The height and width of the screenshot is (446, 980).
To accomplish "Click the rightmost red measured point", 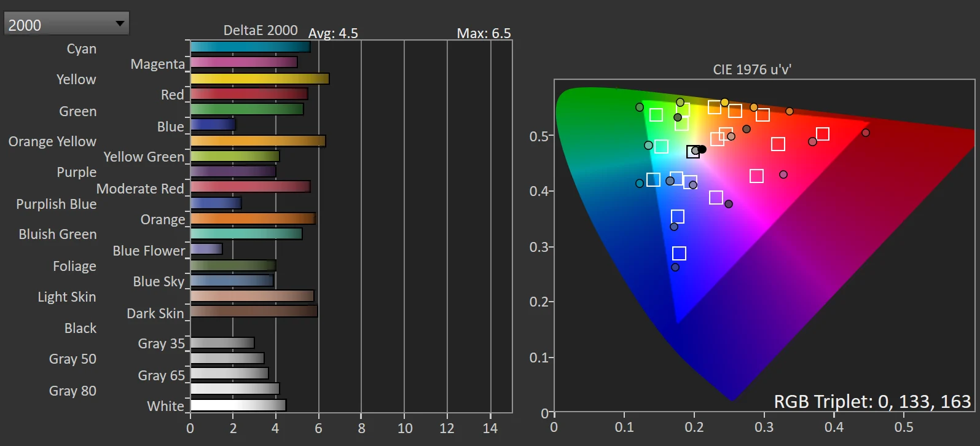I will coord(866,133).
